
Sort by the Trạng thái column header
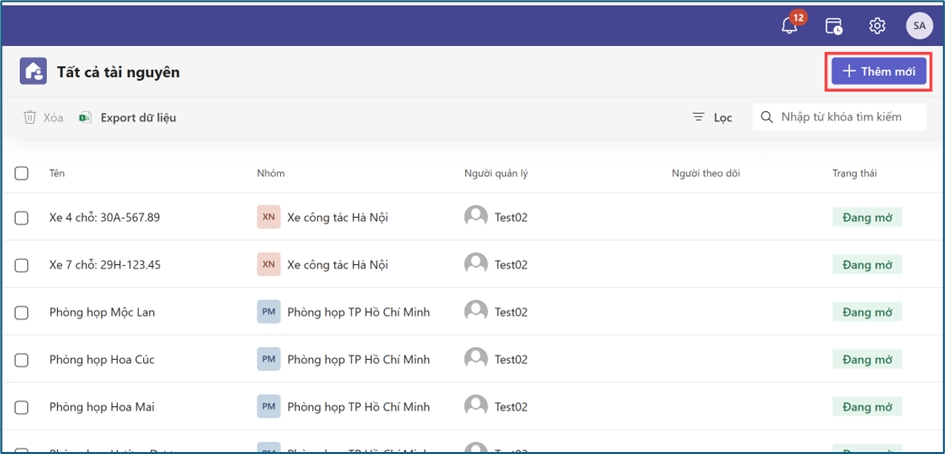854,173
